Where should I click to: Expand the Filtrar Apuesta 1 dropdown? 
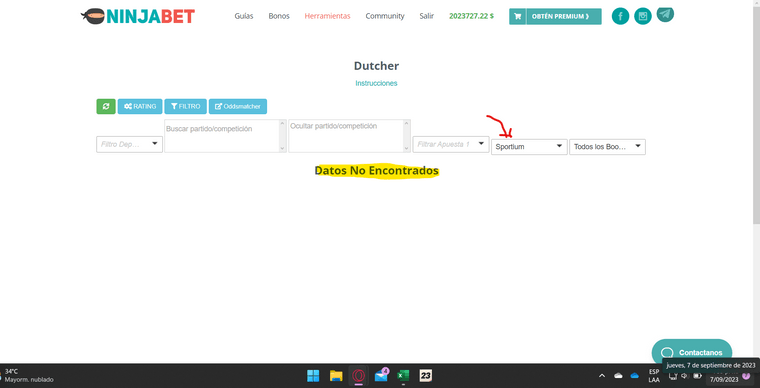click(x=451, y=144)
